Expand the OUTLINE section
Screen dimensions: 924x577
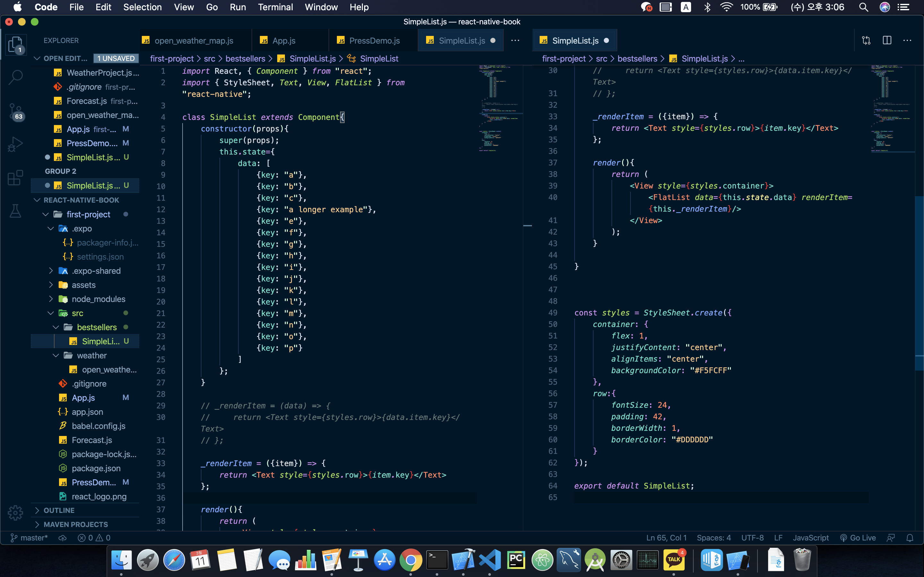point(59,510)
